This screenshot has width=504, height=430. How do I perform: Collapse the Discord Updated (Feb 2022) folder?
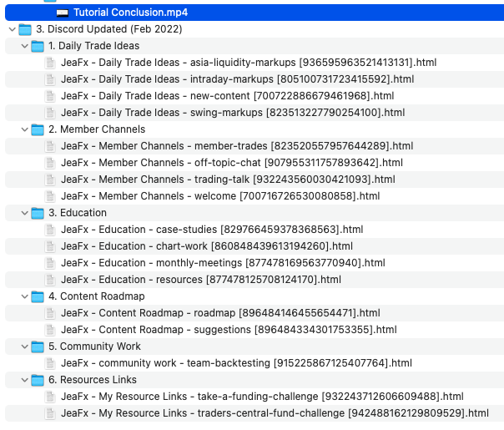[11, 29]
